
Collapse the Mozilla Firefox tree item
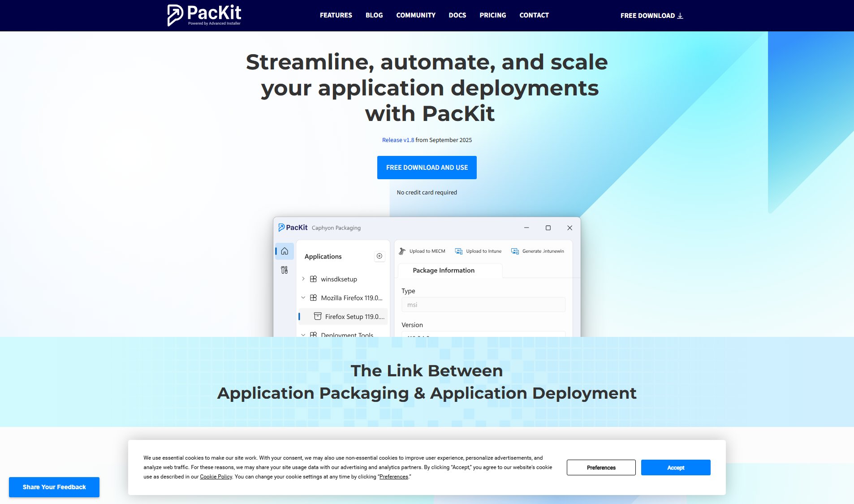(303, 298)
